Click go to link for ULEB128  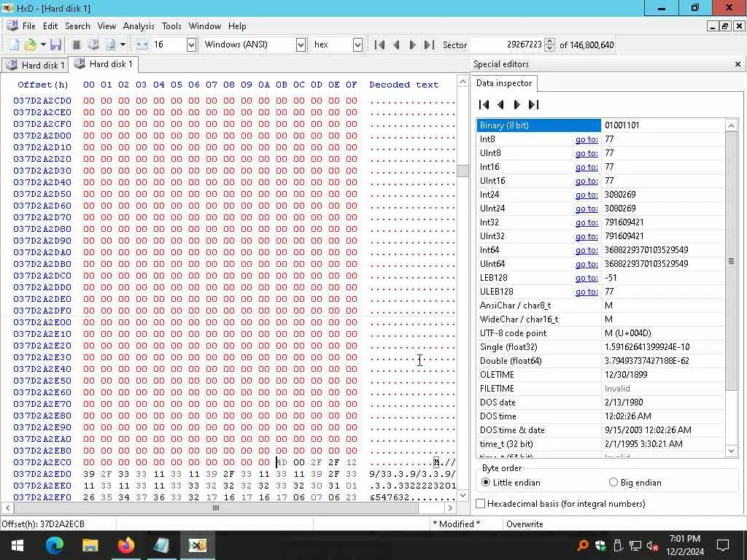click(x=587, y=292)
